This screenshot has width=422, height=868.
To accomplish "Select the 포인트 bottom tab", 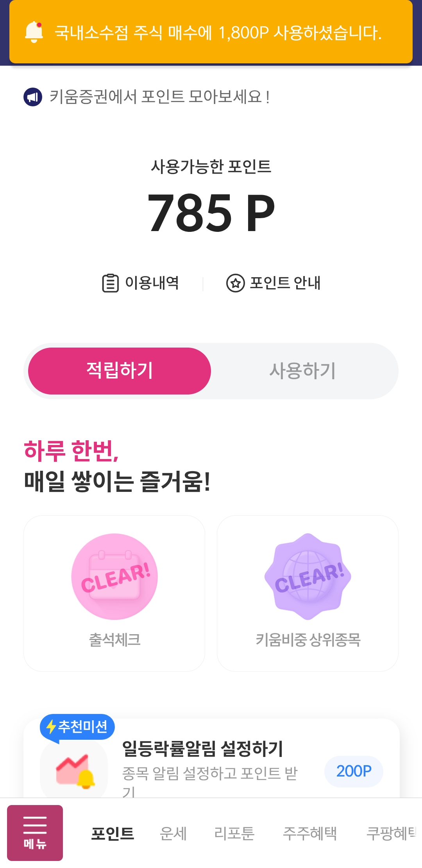I will point(113,834).
